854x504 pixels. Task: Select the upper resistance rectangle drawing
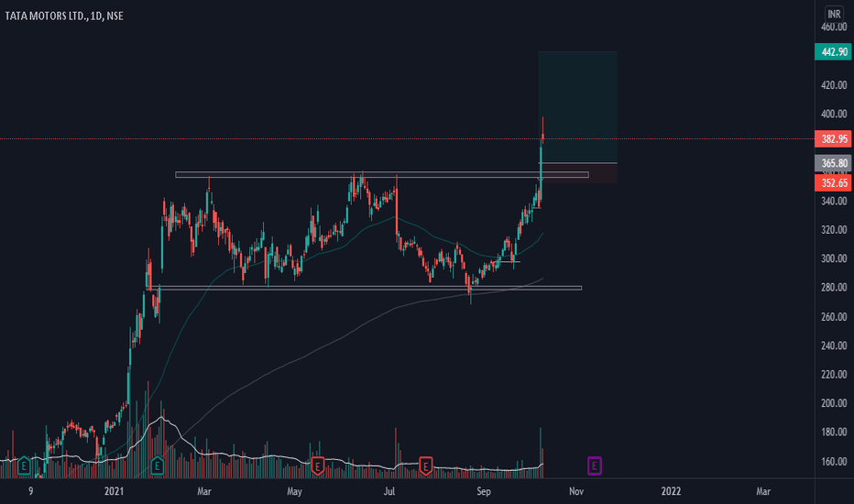[382, 175]
